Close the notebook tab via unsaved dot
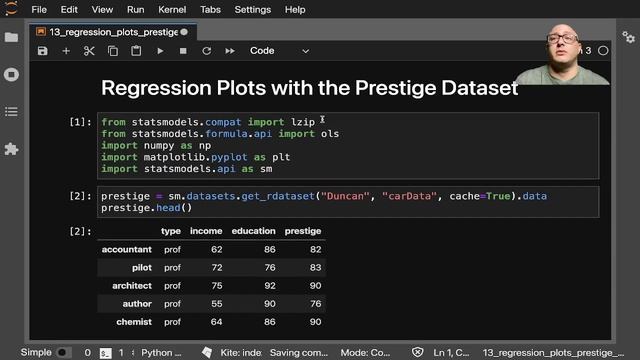 (184, 32)
